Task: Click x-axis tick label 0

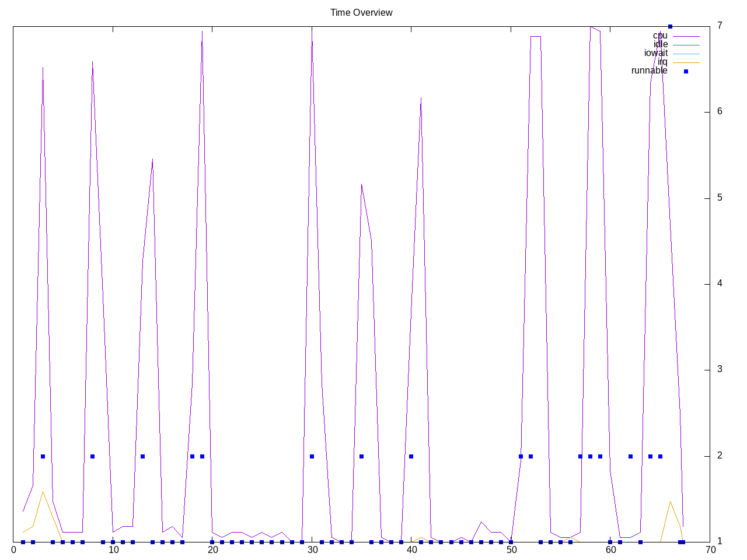Action: tap(13, 549)
